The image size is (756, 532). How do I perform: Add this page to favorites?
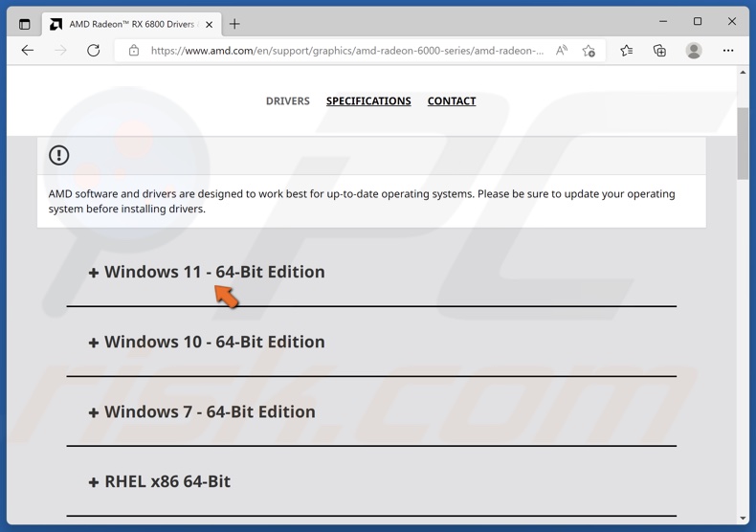589,50
